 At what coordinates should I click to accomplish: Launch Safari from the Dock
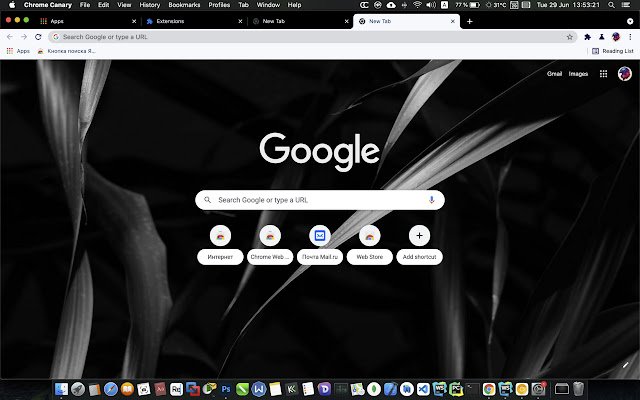[111, 389]
